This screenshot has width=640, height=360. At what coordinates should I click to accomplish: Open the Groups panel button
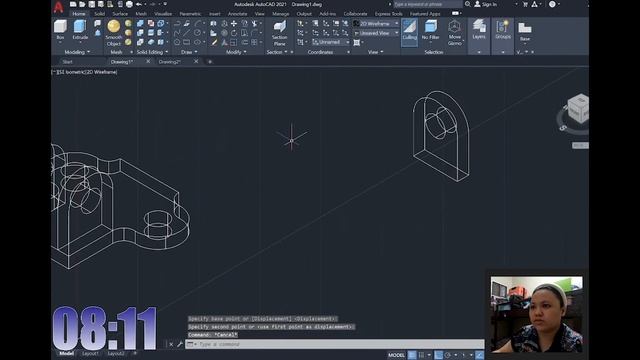503,29
